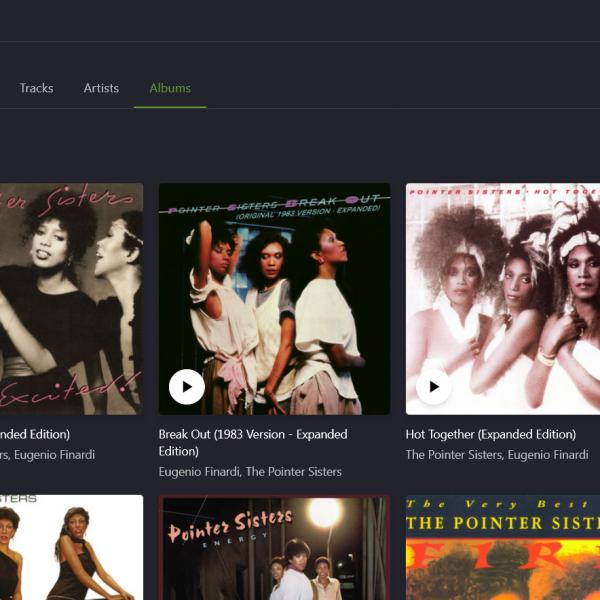Play the Hot Together album
600x600 pixels.
click(x=434, y=387)
